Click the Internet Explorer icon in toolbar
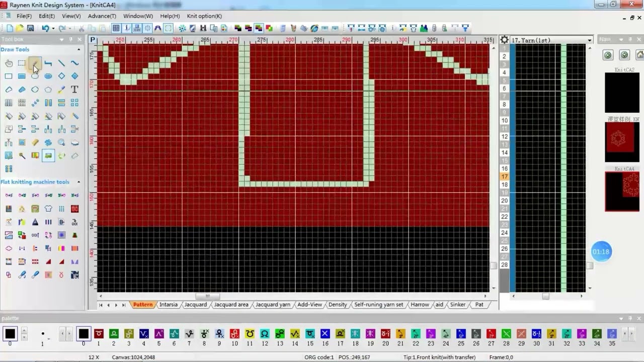Screen dimensions: 644x362 314,28
